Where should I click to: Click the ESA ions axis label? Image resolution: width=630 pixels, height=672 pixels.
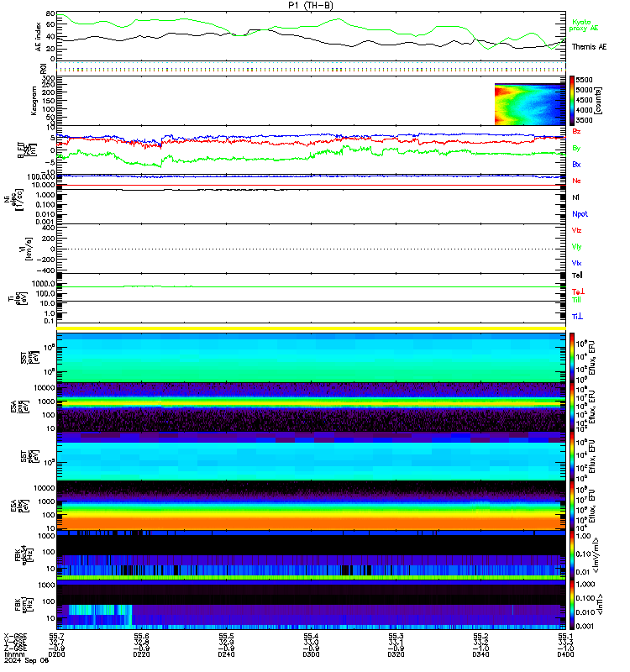click(x=20, y=407)
